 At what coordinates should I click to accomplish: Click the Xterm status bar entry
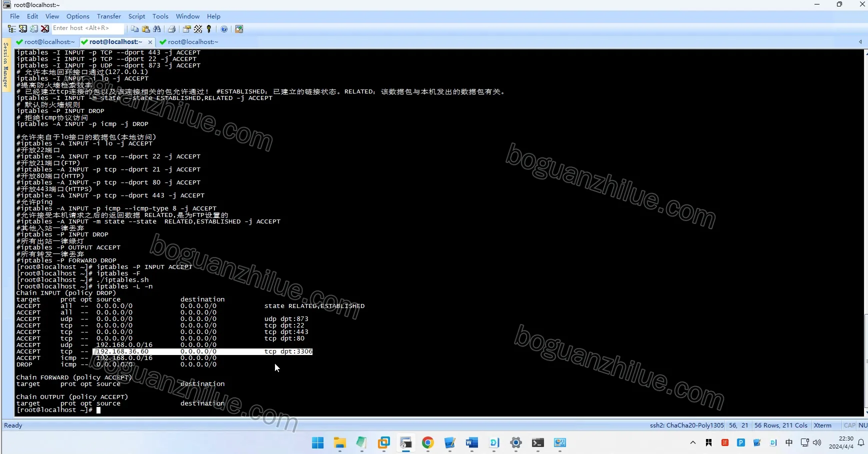point(822,425)
